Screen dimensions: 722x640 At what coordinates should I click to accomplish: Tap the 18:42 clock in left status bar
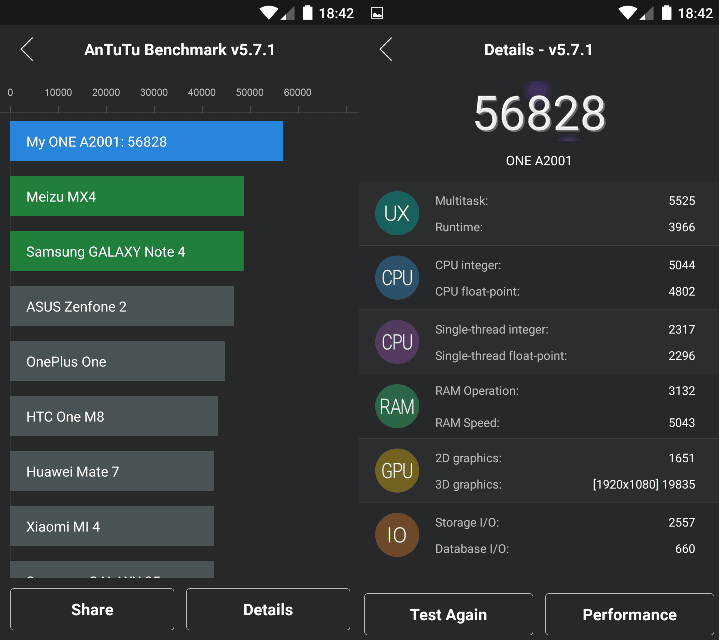pyautogui.click(x=336, y=13)
